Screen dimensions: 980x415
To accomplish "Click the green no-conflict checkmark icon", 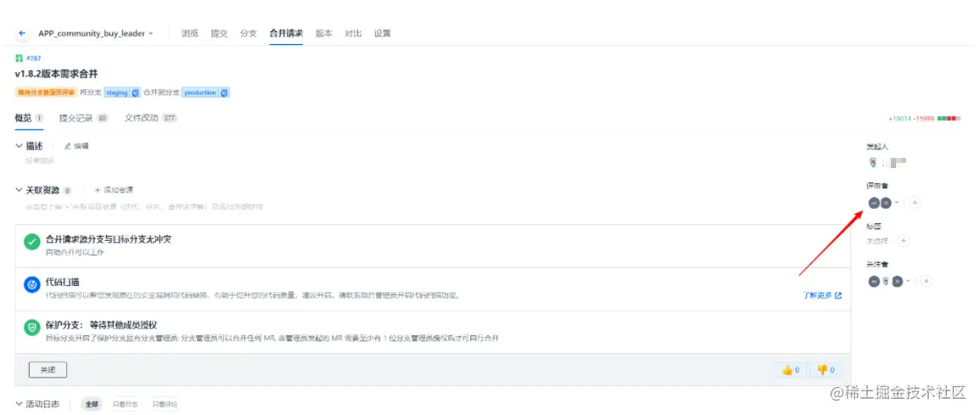I will (x=32, y=242).
